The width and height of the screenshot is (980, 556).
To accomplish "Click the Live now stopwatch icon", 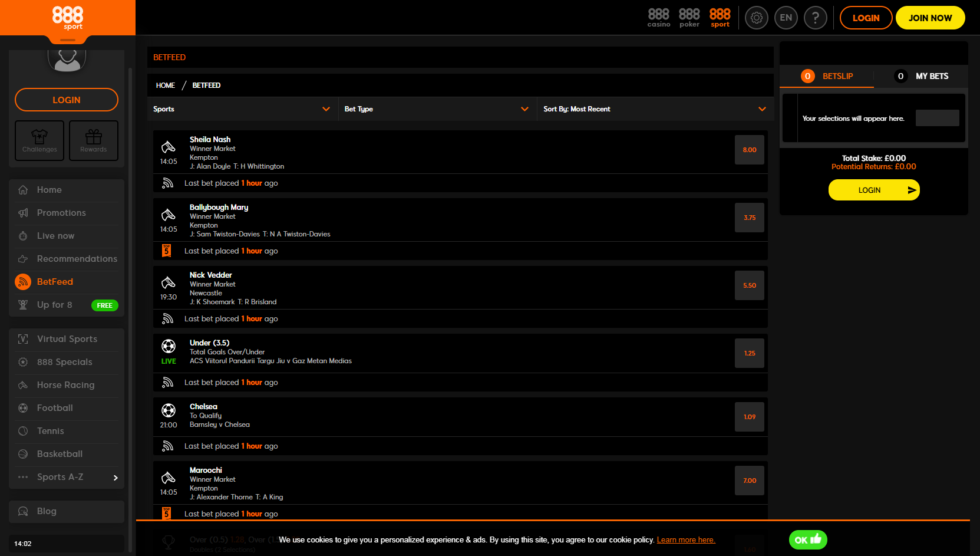I will point(23,236).
